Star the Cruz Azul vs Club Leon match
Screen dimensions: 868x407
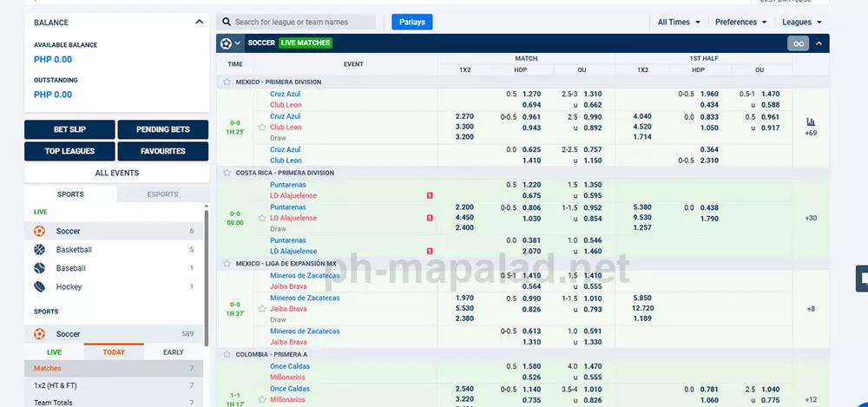coord(262,128)
